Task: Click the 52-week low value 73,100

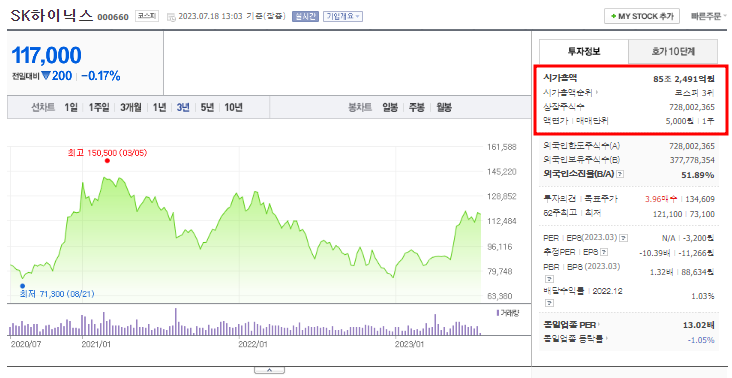Action: pos(703,214)
